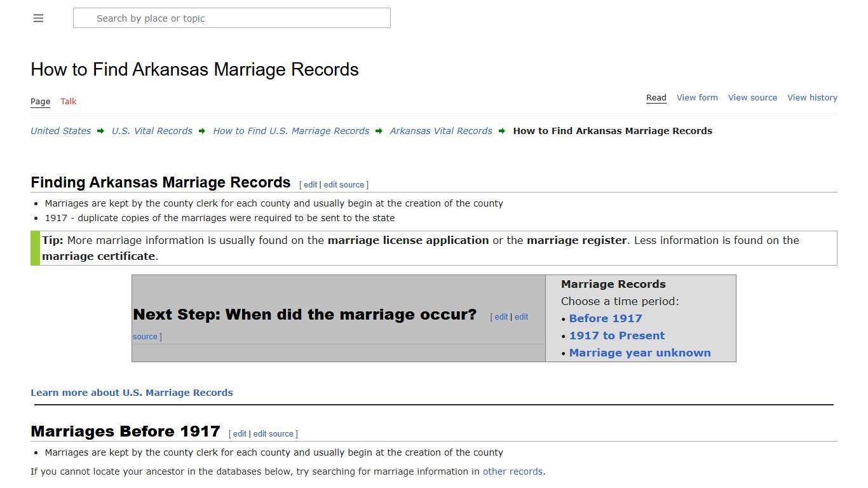Click the green arrow after United States breadcrumb
The image size is (868, 488).
(x=100, y=131)
